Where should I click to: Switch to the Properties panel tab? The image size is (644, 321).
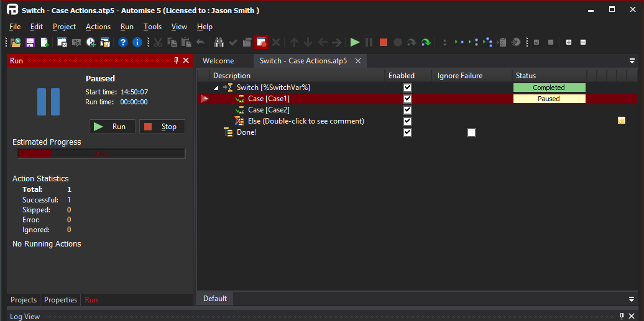[x=60, y=300]
